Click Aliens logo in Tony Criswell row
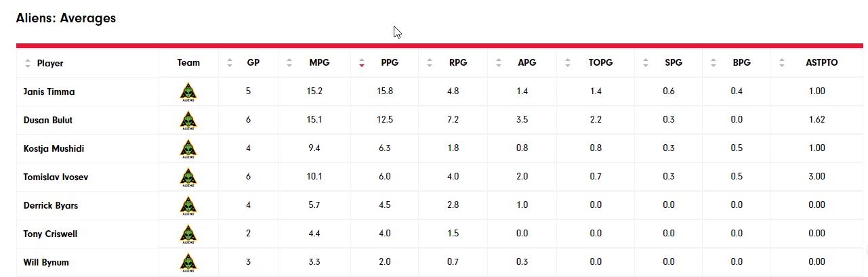 click(x=188, y=234)
